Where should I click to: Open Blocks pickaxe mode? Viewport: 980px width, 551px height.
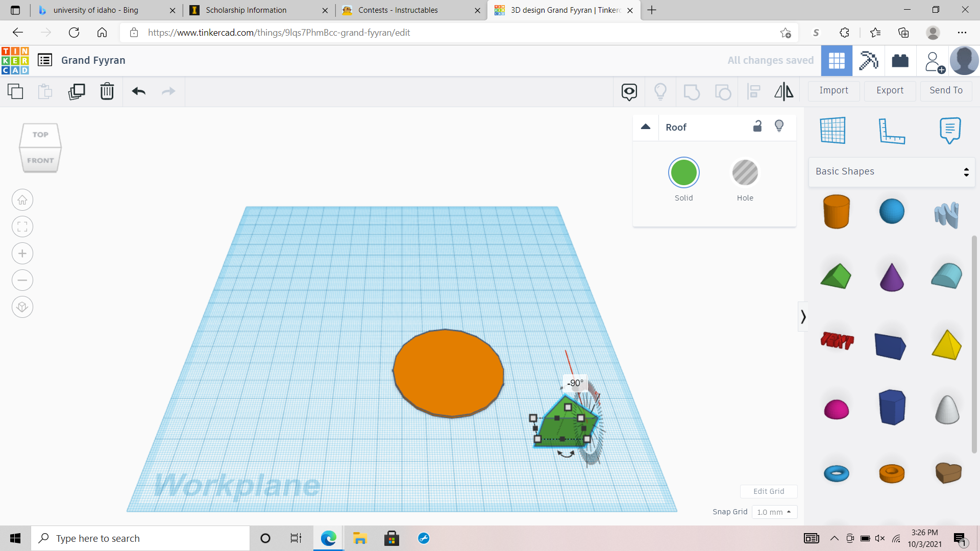coord(868,61)
